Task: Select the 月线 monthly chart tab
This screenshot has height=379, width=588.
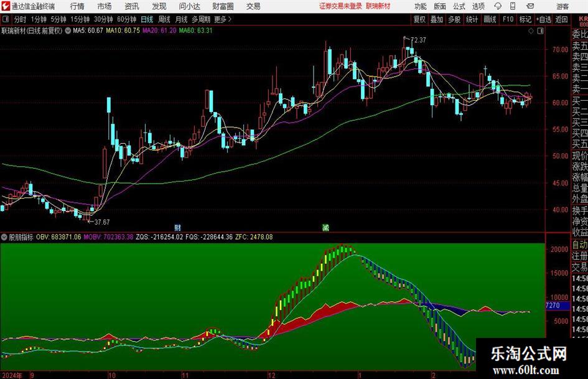Action: (182, 19)
